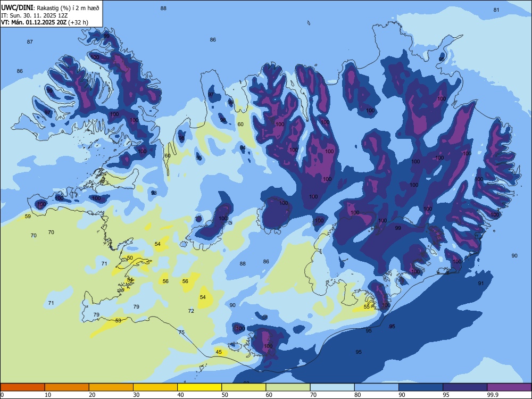Click the bright yellow 40–50 legend swatch
The width and height of the screenshot is (532, 399).
coord(199,387)
